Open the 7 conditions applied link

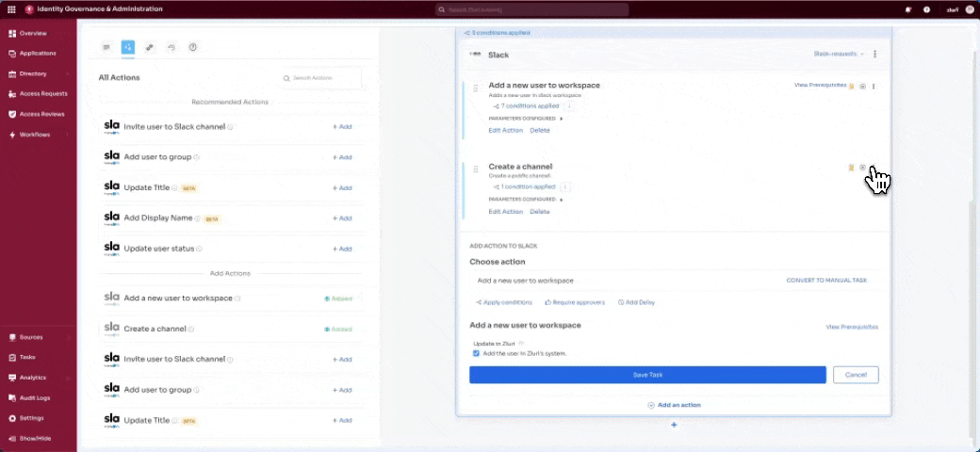[526, 106]
